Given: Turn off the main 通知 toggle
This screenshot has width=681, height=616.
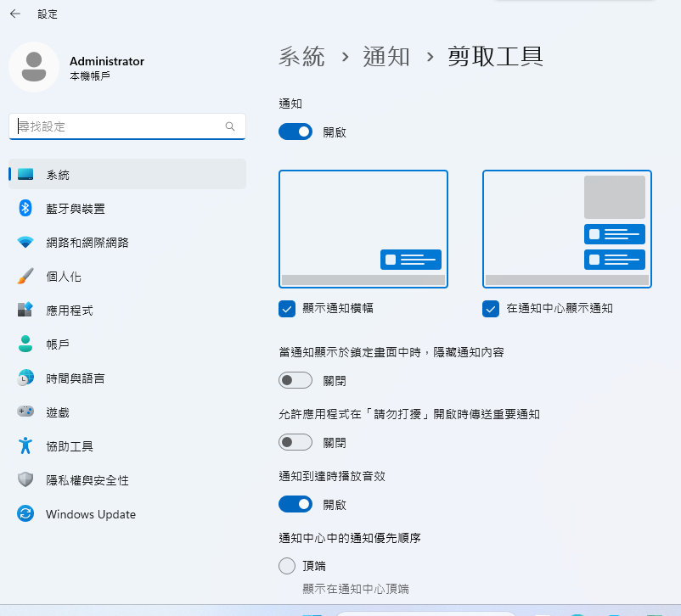Looking at the screenshot, I should (x=295, y=132).
